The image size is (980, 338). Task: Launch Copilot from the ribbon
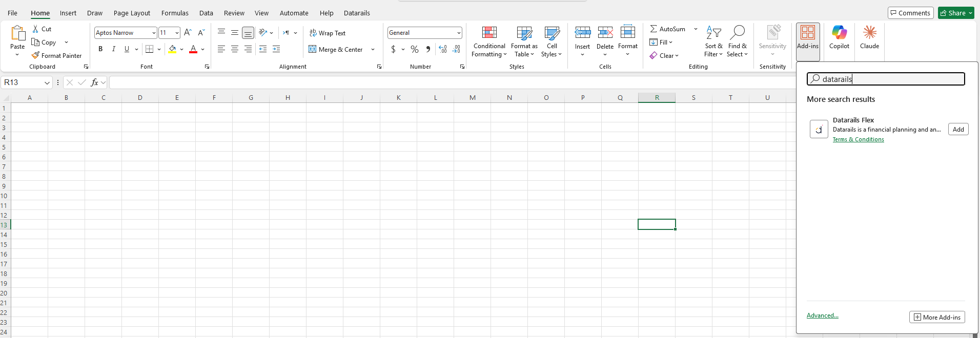point(839,37)
